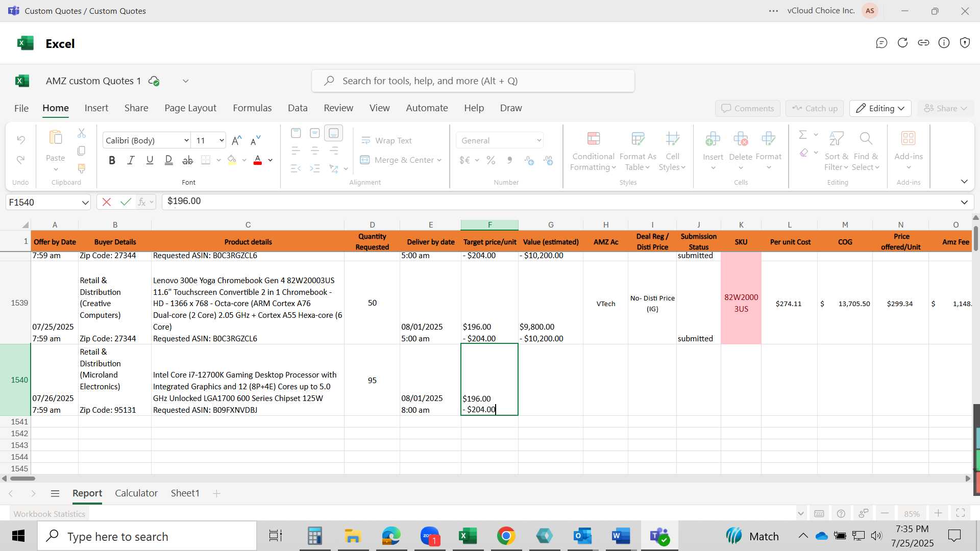Select the column F header
This screenshot has width=980, height=551.
click(489, 225)
